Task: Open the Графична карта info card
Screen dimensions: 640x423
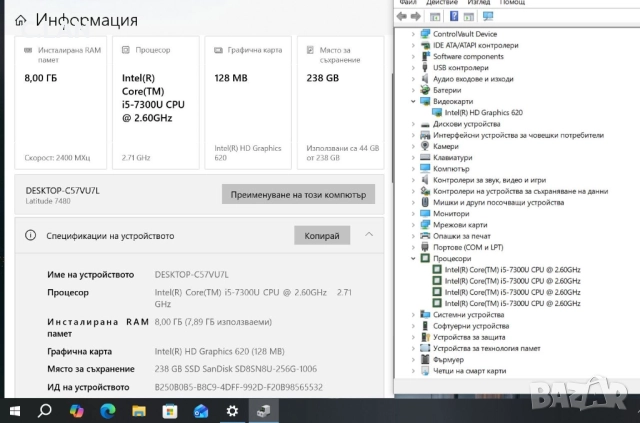Action: coord(248,102)
